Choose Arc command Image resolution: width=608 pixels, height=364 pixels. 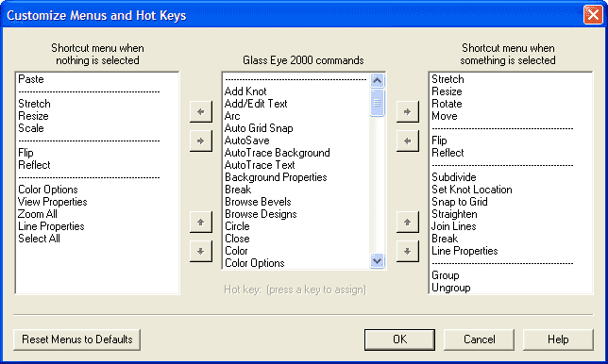(232, 116)
